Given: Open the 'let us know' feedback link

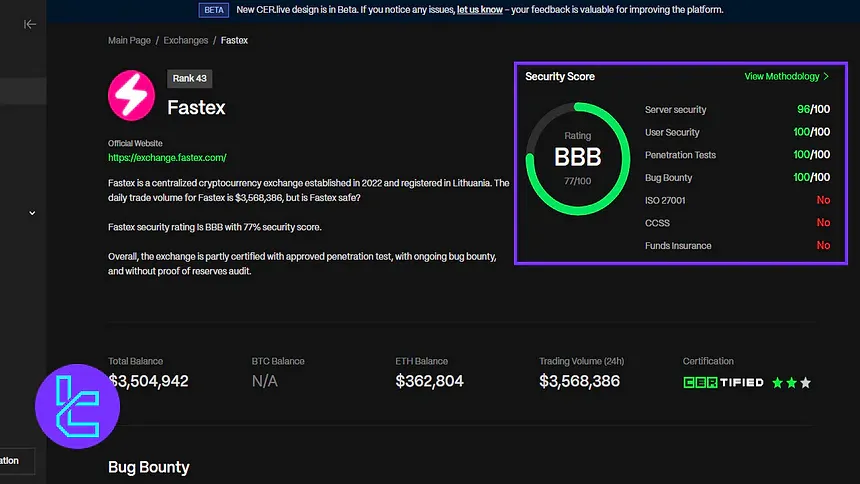Looking at the screenshot, I should (479, 9).
